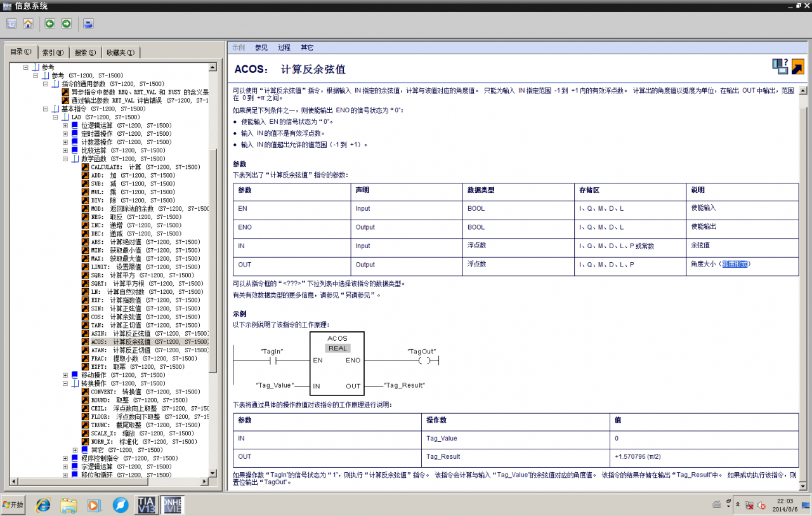The height and width of the screenshot is (516, 812).
Task: Open the Windows 开始 start button
Action: 13,505
